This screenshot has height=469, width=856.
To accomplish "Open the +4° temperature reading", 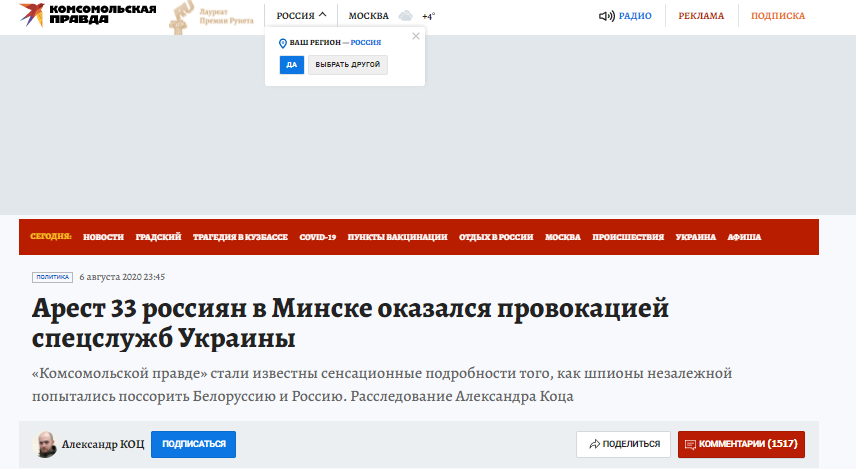I will click(429, 16).
